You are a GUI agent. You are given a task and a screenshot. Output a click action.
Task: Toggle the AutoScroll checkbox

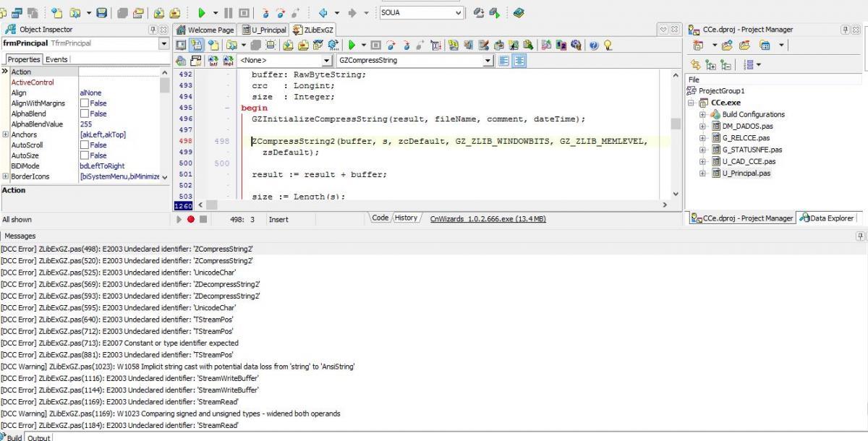[x=85, y=145]
